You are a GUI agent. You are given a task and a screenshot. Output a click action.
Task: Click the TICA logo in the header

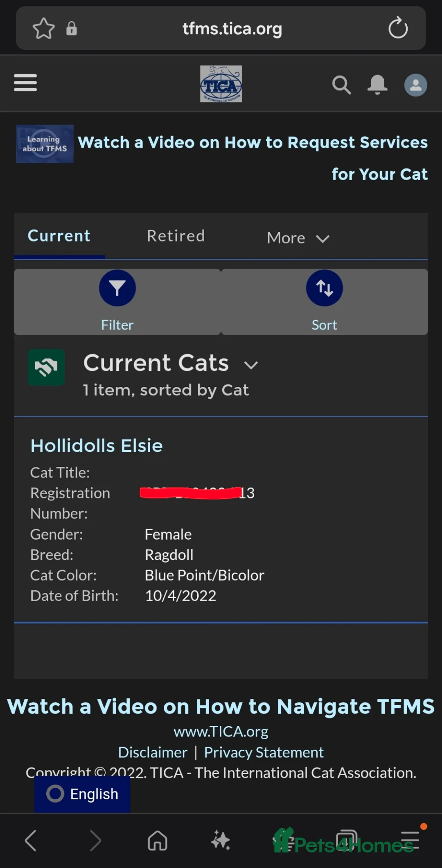pos(221,84)
